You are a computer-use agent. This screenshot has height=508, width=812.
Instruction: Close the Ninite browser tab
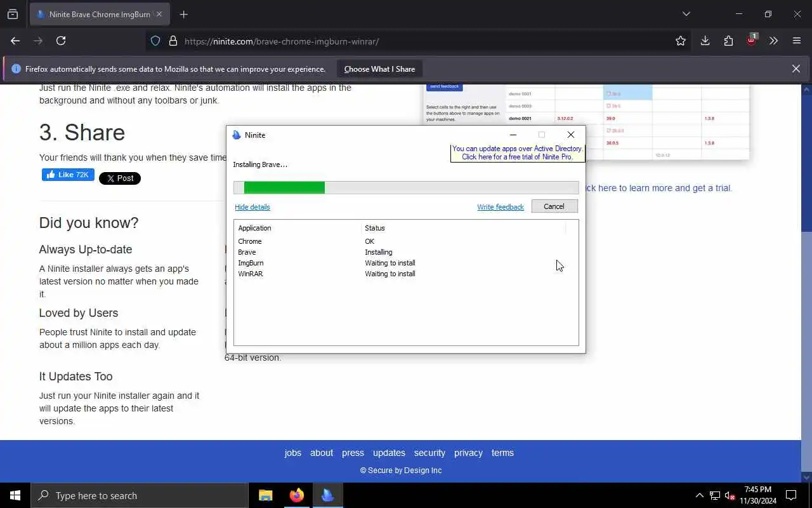[159, 14]
